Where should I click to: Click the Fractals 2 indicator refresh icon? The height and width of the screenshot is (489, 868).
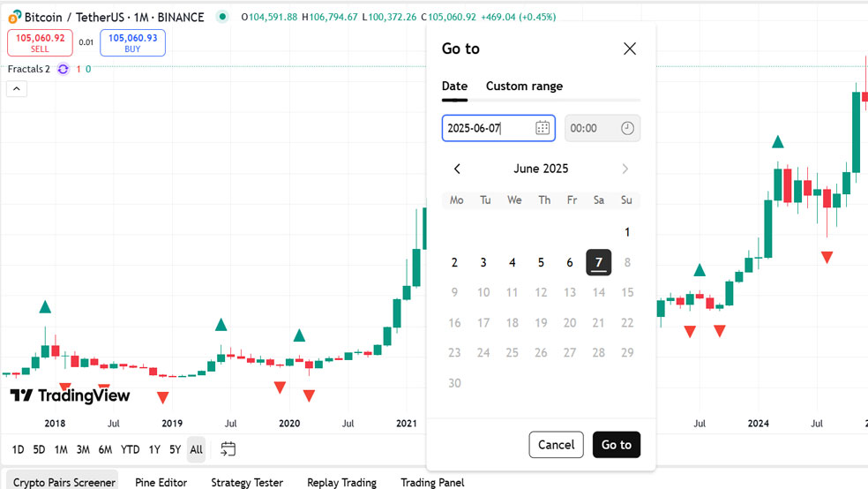click(64, 69)
